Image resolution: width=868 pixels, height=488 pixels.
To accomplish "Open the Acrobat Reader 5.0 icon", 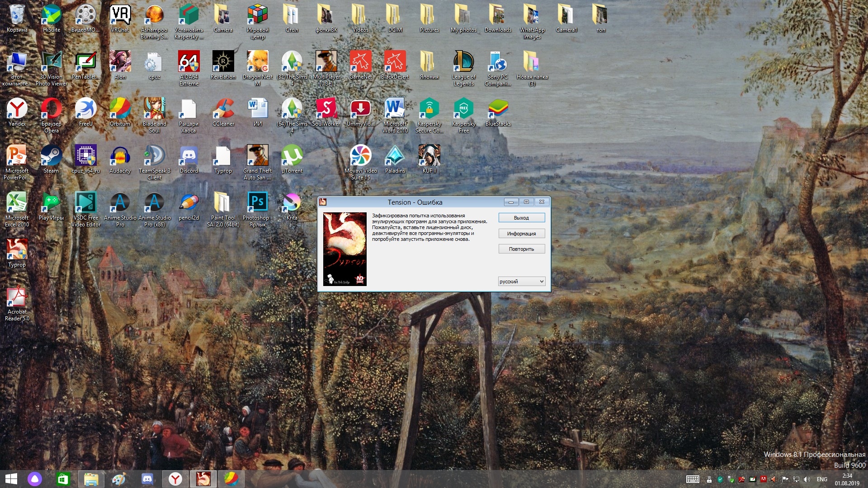I will pyautogui.click(x=17, y=303).
